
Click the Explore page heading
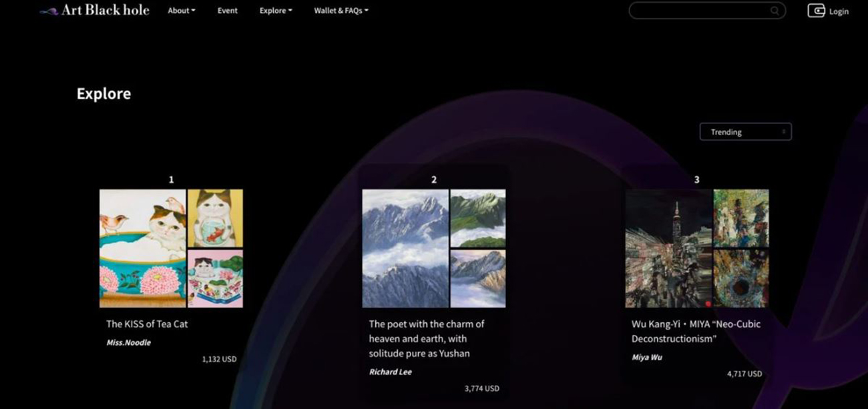[103, 94]
